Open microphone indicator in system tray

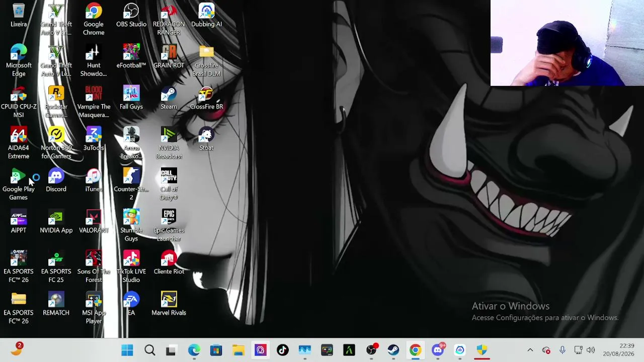click(562, 350)
